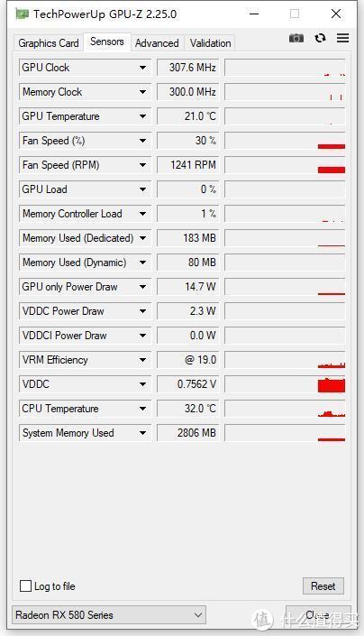Open the GPU Temperature sensor dropdown arrow

142,116
